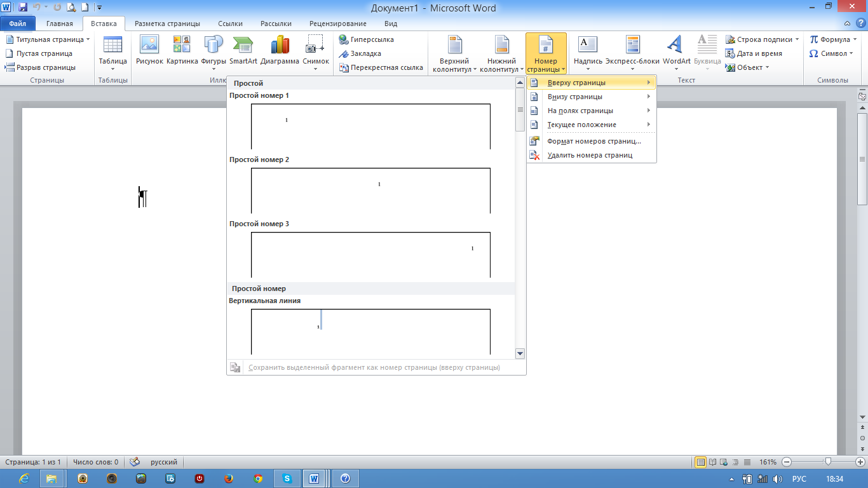Save document via Quick Access icon
The width and height of the screenshot is (868, 488).
[x=23, y=8]
